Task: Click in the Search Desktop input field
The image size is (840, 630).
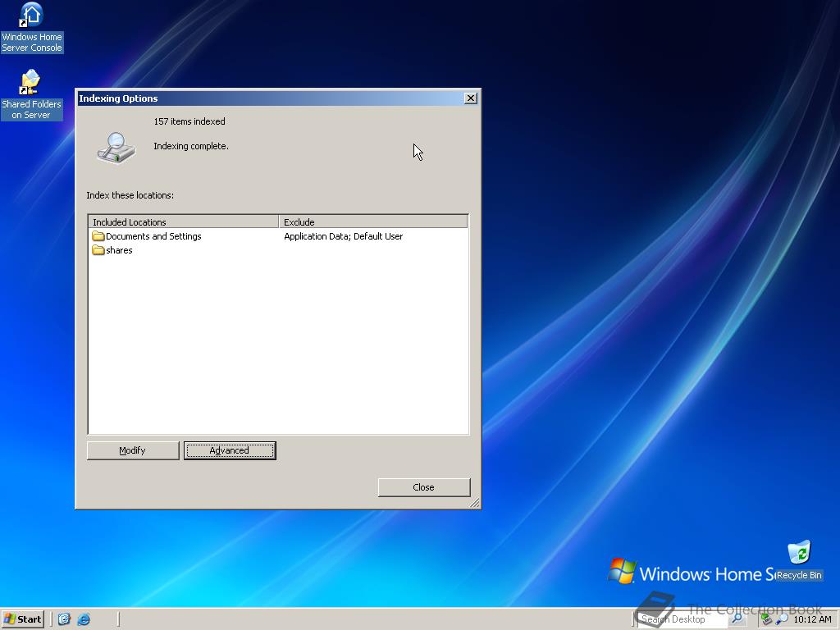Action: [683, 619]
